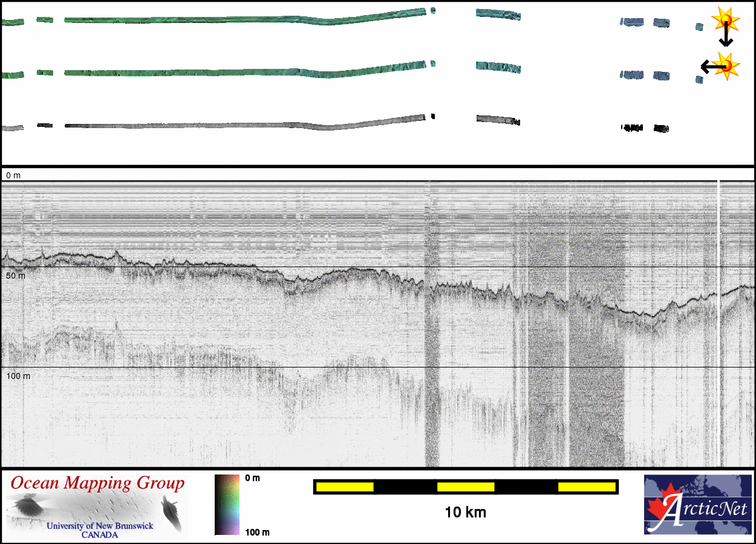Viewport: 756px width, 544px height.
Task: Click 'University of New Brunswick CANADA' text
Action: pyautogui.click(x=100, y=530)
